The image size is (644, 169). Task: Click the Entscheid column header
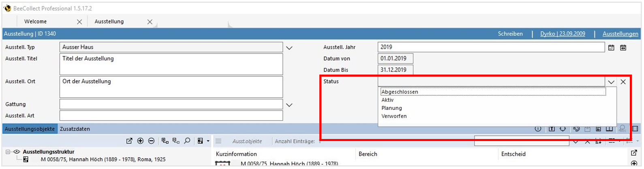(513, 154)
